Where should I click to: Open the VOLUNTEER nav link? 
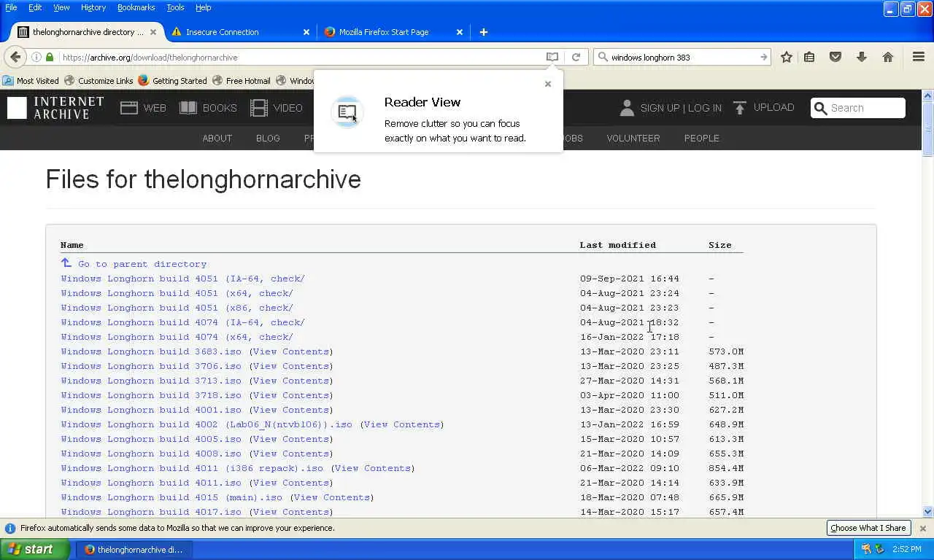(x=633, y=138)
